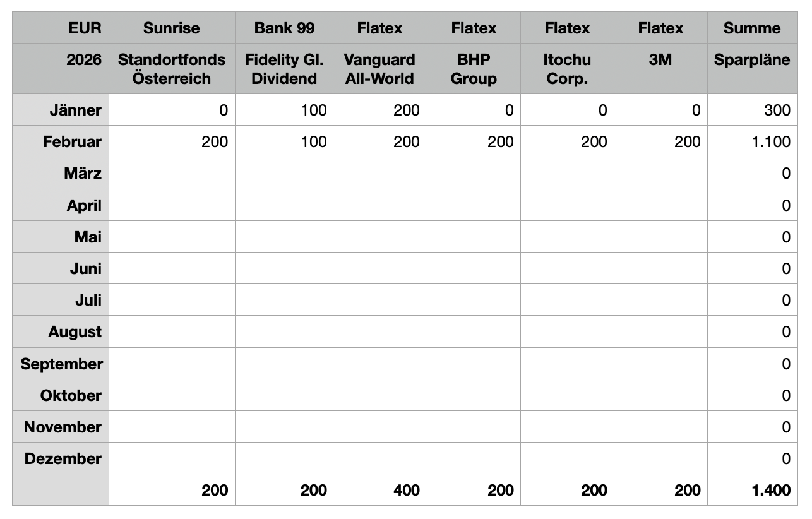Click the Bank 99 header cell

pos(284,28)
